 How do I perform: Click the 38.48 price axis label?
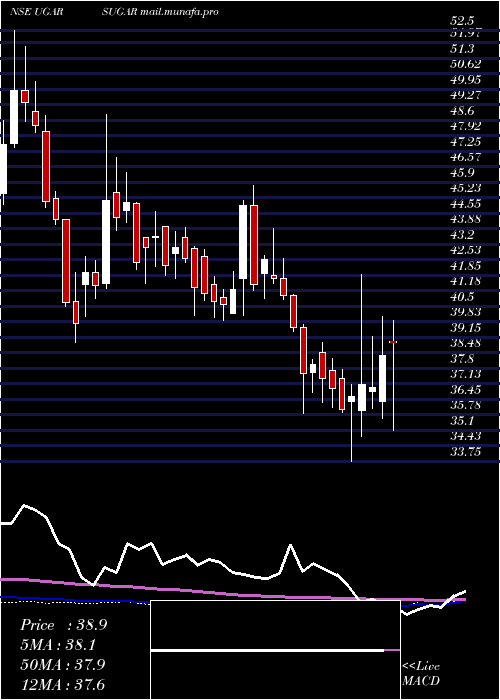(466, 343)
